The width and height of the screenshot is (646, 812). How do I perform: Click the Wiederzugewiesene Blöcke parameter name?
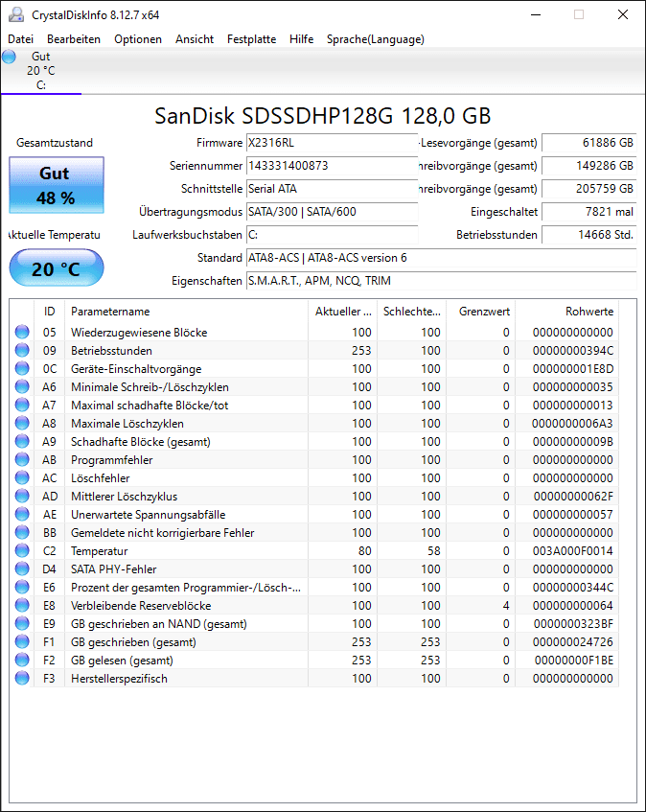(139, 333)
